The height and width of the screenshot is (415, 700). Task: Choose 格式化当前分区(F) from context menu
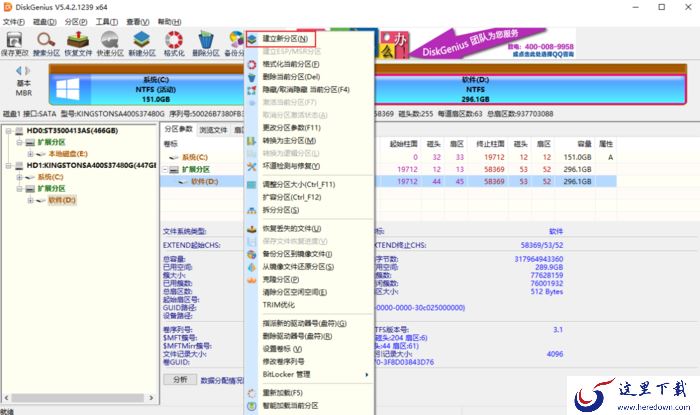[x=291, y=64]
